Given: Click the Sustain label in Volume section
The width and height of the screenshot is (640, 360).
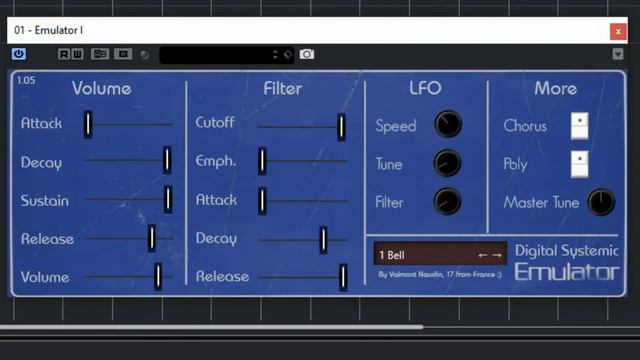Looking at the screenshot, I should coord(44,201).
